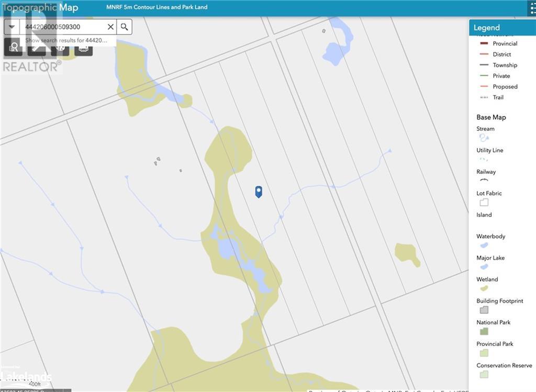Open the query search tool icon

(x=14, y=48)
